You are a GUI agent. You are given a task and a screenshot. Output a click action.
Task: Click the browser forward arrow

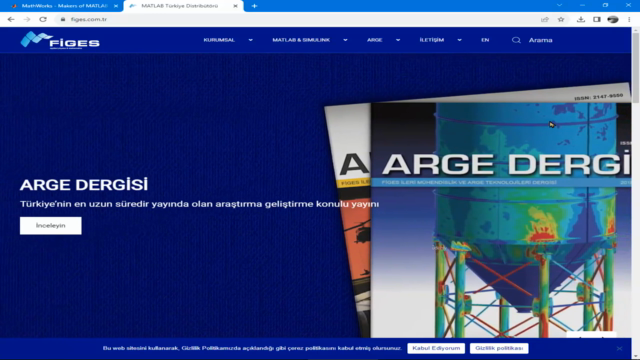[27, 19]
